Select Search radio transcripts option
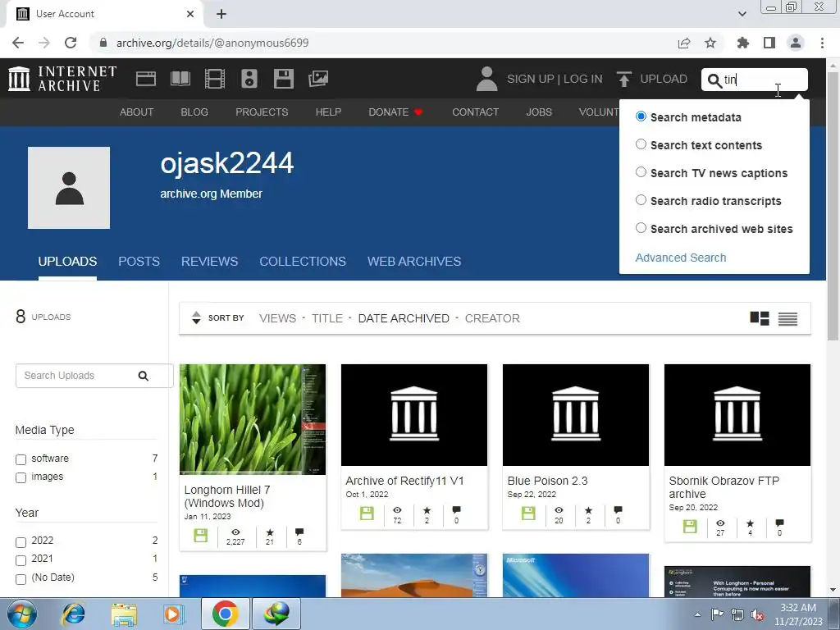840x630 pixels. 641,200
